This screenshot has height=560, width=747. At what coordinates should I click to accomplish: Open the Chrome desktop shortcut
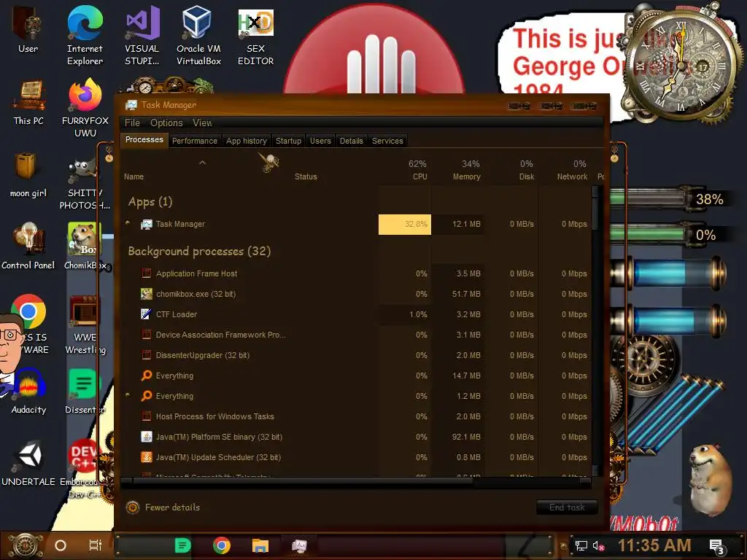click(x=28, y=311)
